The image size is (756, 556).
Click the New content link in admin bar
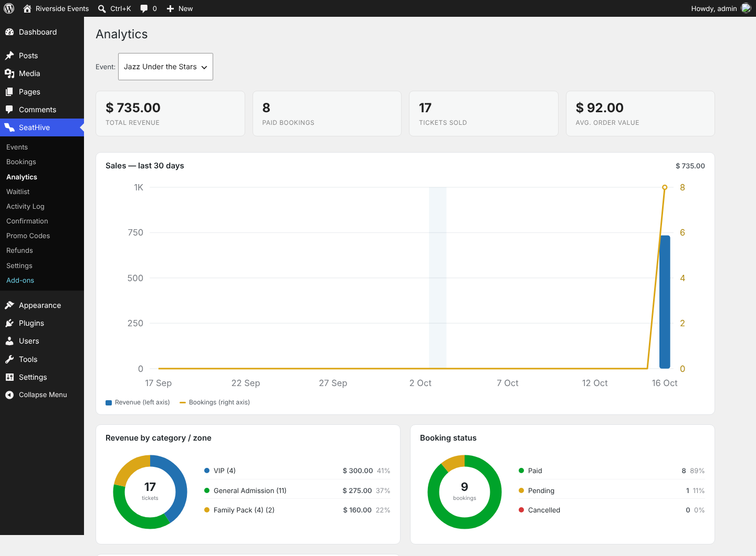point(185,8)
